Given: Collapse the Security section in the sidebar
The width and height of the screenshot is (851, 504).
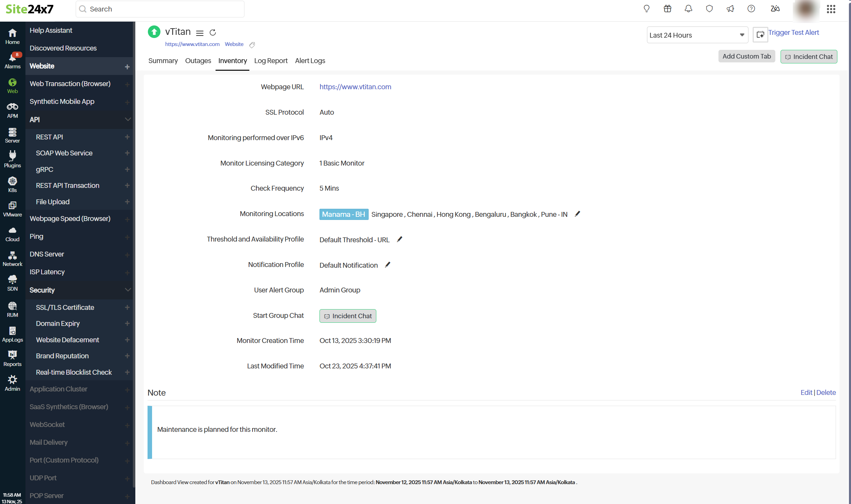Looking at the screenshot, I should pyautogui.click(x=128, y=290).
